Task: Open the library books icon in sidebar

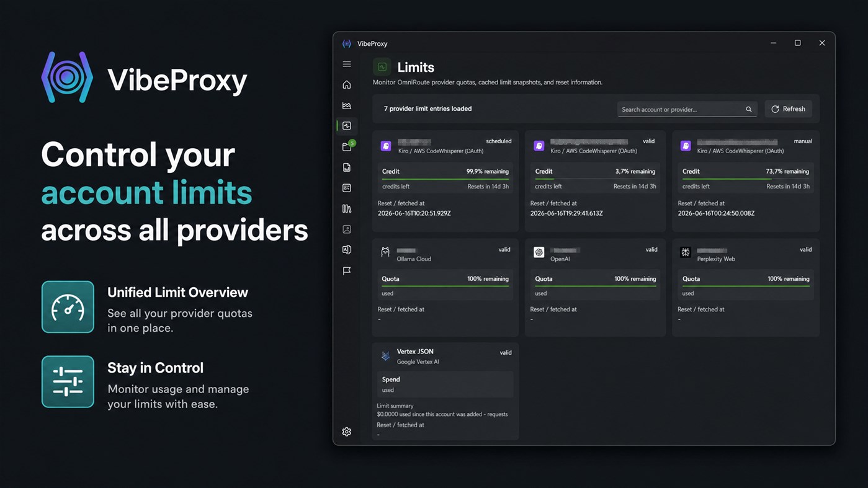Action: coord(347,208)
